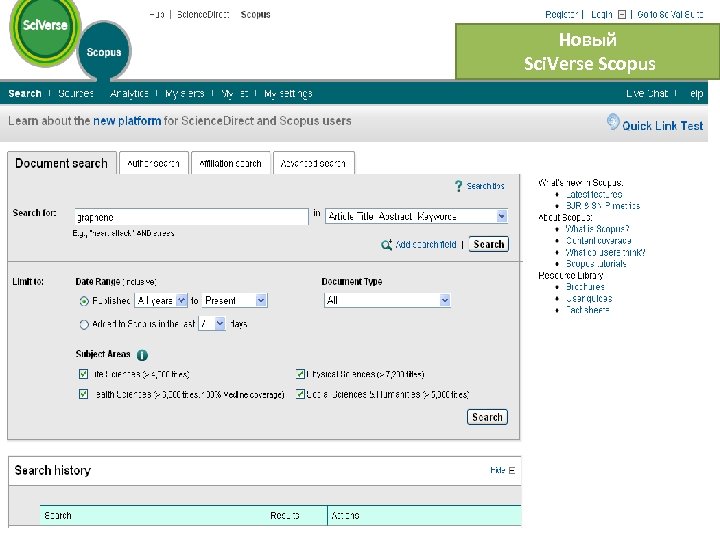Click the Actions column header in history table

[x=345, y=516]
